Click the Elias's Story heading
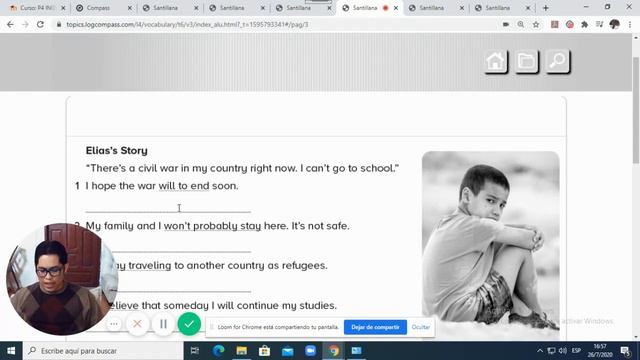The height and width of the screenshot is (360, 640). click(x=116, y=151)
